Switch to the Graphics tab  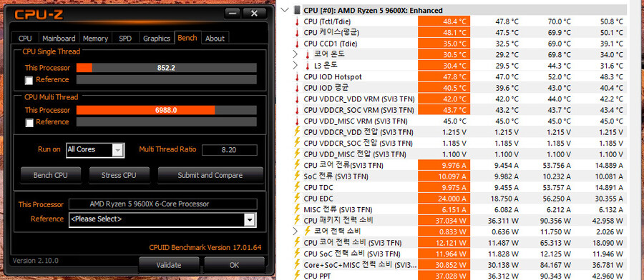157,38
